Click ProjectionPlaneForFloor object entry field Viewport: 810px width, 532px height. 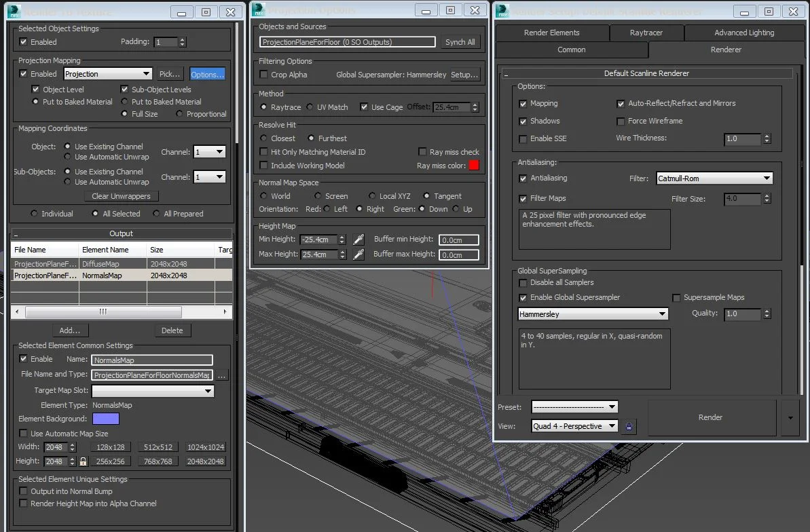347,42
